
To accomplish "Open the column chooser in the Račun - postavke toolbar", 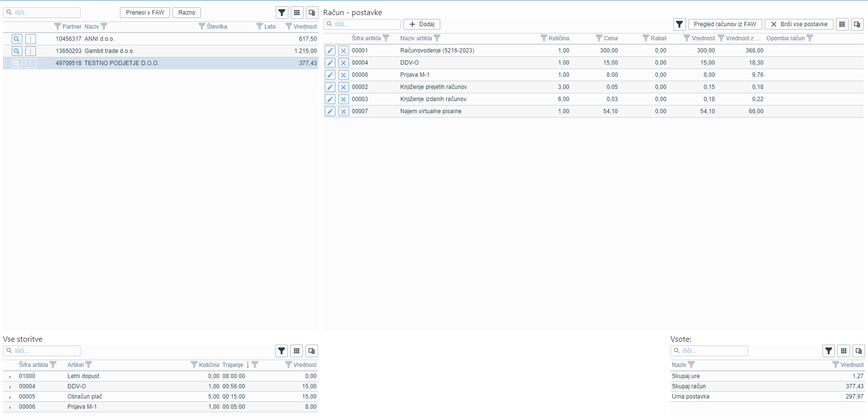I will pyautogui.click(x=842, y=24).
